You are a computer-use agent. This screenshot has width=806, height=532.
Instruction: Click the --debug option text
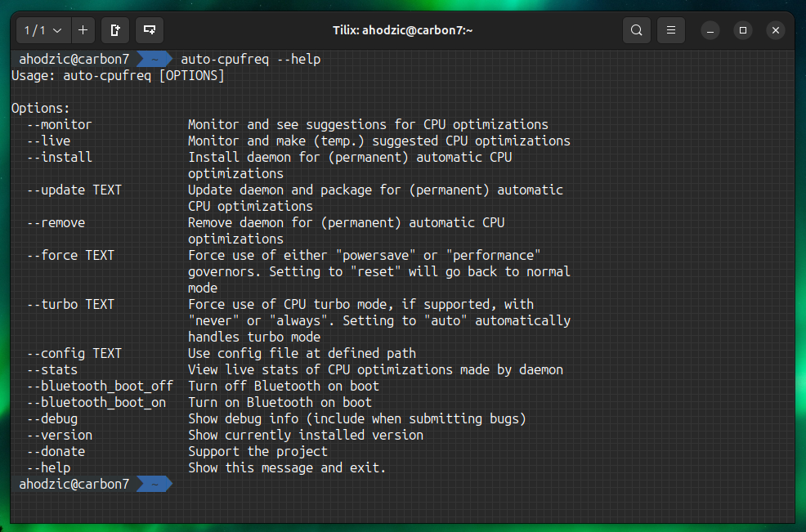click(x=52, y=419)
